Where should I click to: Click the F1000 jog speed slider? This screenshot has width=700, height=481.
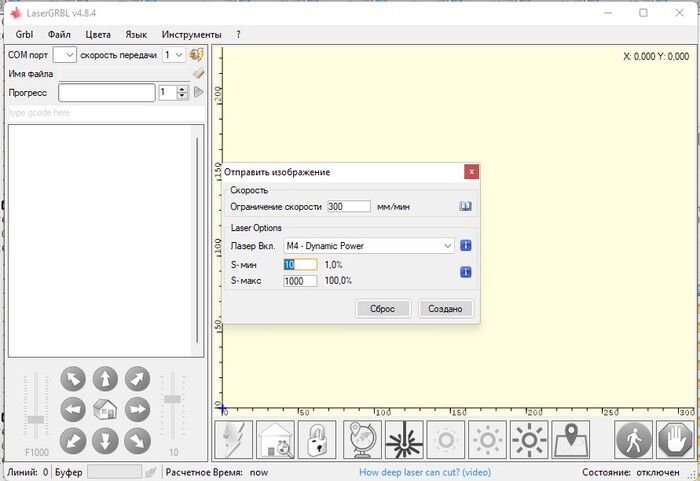point(37,418)
